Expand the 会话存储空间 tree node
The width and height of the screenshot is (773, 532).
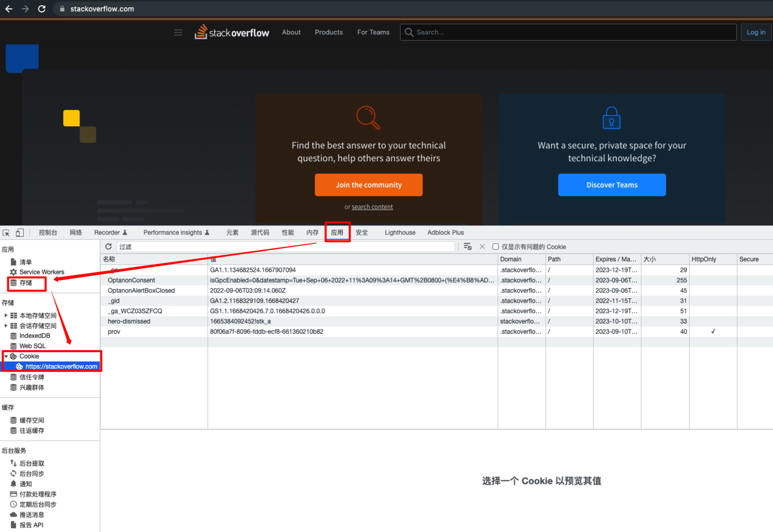(6, 326)
